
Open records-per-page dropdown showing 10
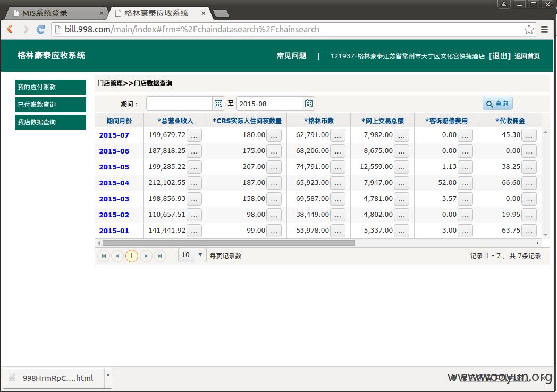[192, 255]
